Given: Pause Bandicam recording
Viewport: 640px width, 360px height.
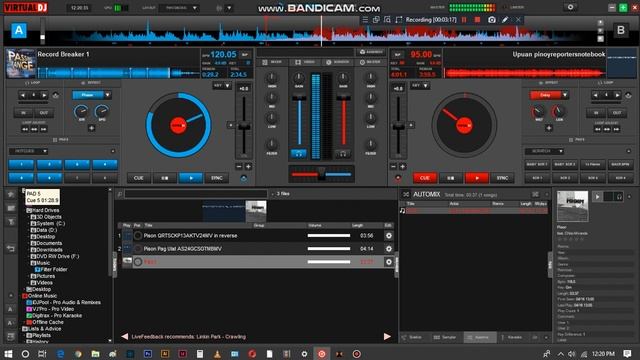Looking at the screenshot, I should point(464,20).
